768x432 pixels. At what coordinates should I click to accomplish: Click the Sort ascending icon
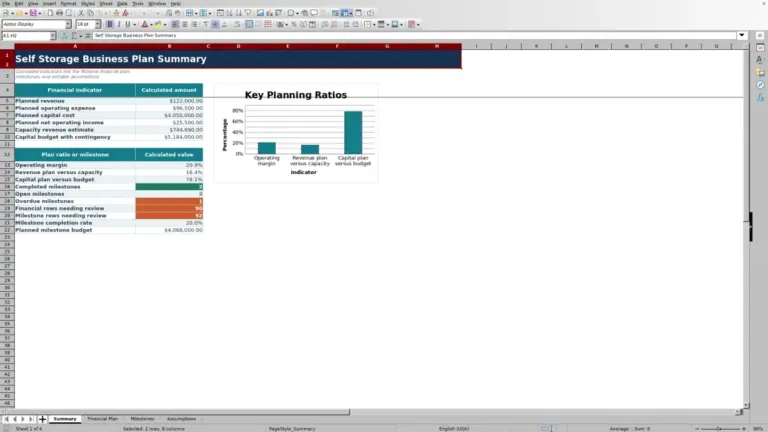(229, 13)
